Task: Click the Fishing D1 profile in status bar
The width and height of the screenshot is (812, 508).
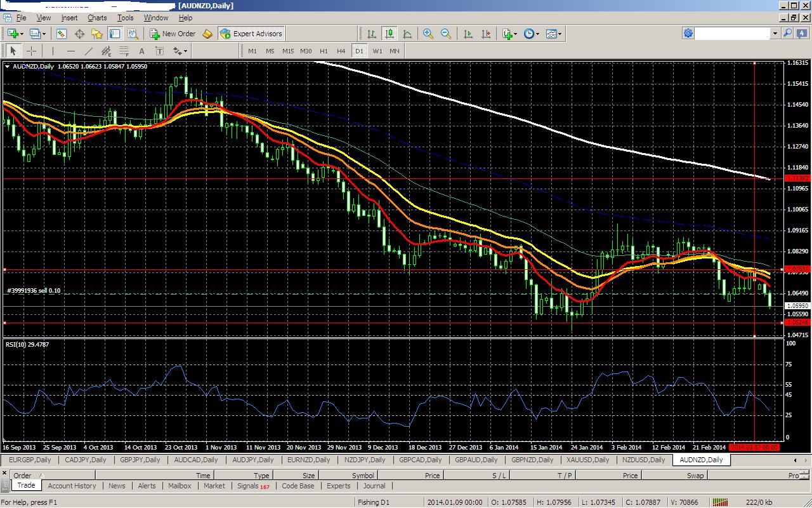Action: 373,502
